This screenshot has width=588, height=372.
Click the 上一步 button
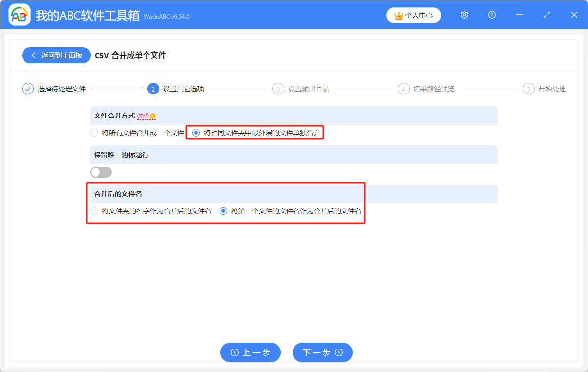(250, 352)
